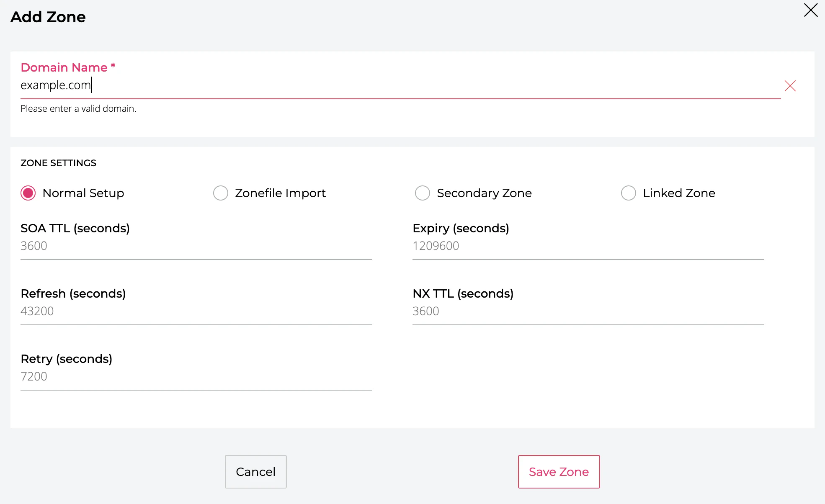Focus the SOA TTL seconds field

point(196,246)
